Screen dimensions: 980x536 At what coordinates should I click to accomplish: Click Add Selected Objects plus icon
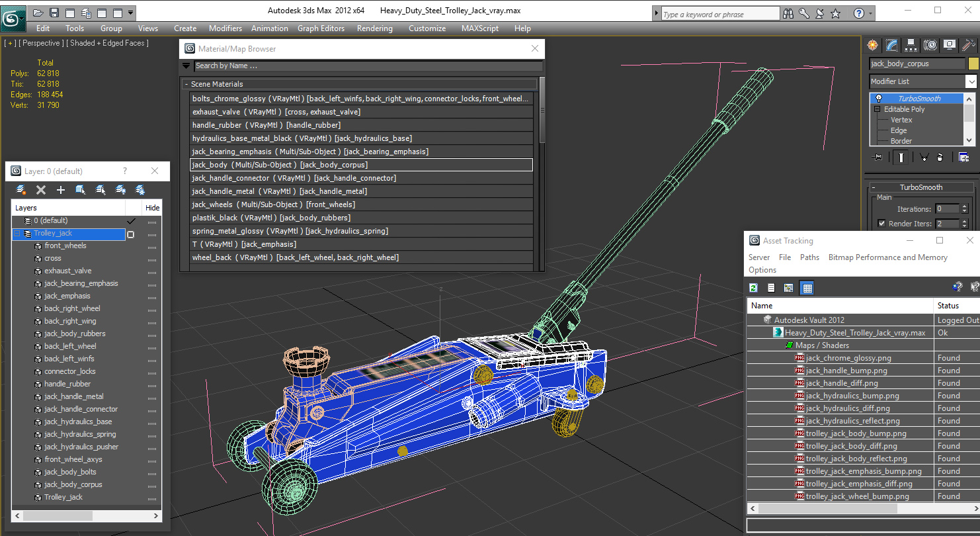tap(61, 190)
